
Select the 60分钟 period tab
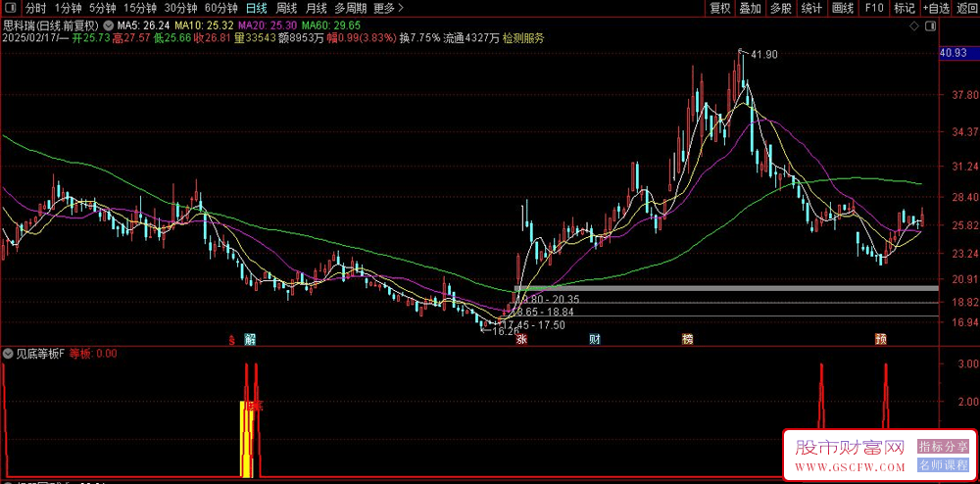[221, 8]
